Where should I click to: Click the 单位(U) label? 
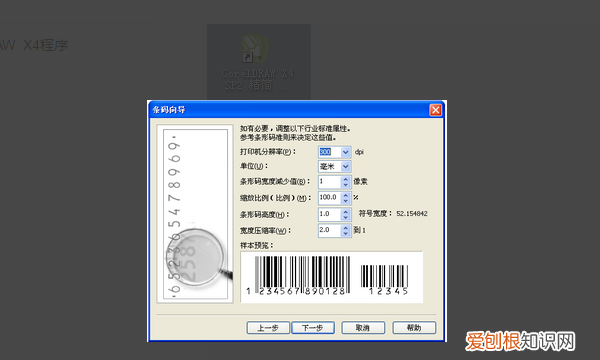[254, 166]
